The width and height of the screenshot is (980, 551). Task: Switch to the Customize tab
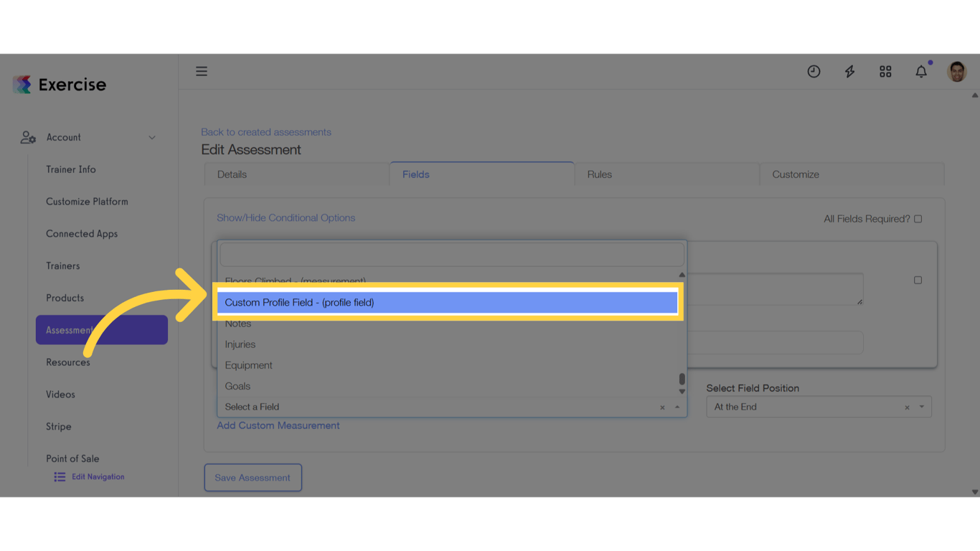[794, 174]
